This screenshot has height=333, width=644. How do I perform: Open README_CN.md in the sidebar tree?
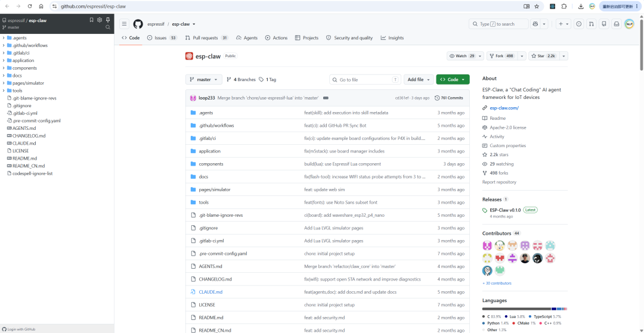pos(29,166)
